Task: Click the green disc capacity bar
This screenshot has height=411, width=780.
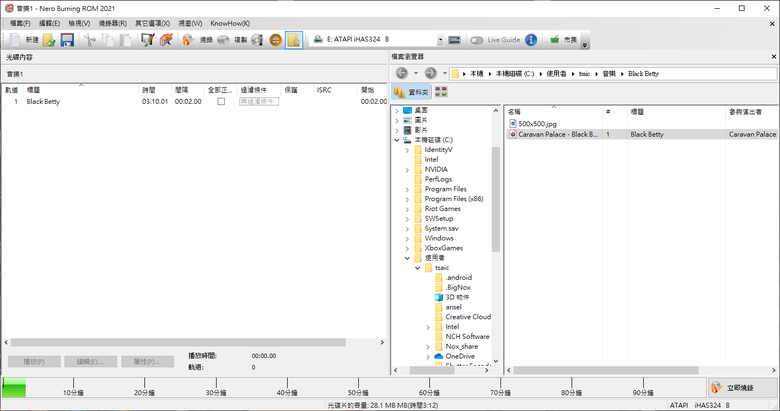Action: pos(14,388)
